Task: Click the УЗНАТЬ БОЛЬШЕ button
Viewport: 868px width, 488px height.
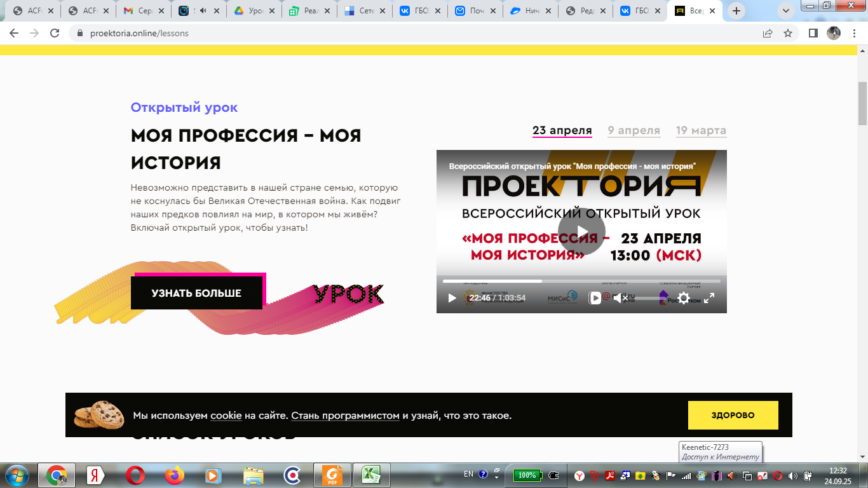Action: click(x=196, y=293)
